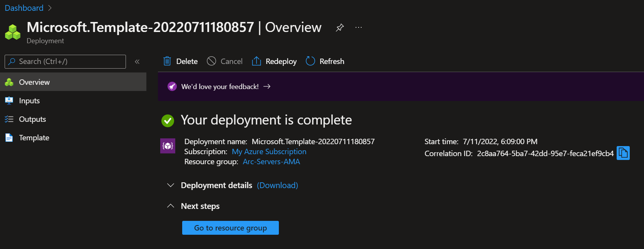This screenshot has width=644, height=249.
Task: Click deployment name Microsoft.Template-20220711180857 value
Action: tap(313, 141)
